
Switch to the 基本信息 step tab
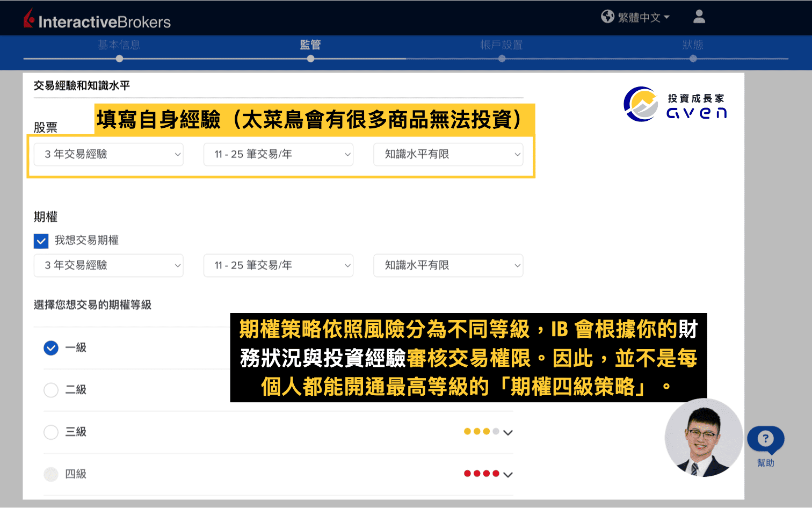(x=119, y=45)
